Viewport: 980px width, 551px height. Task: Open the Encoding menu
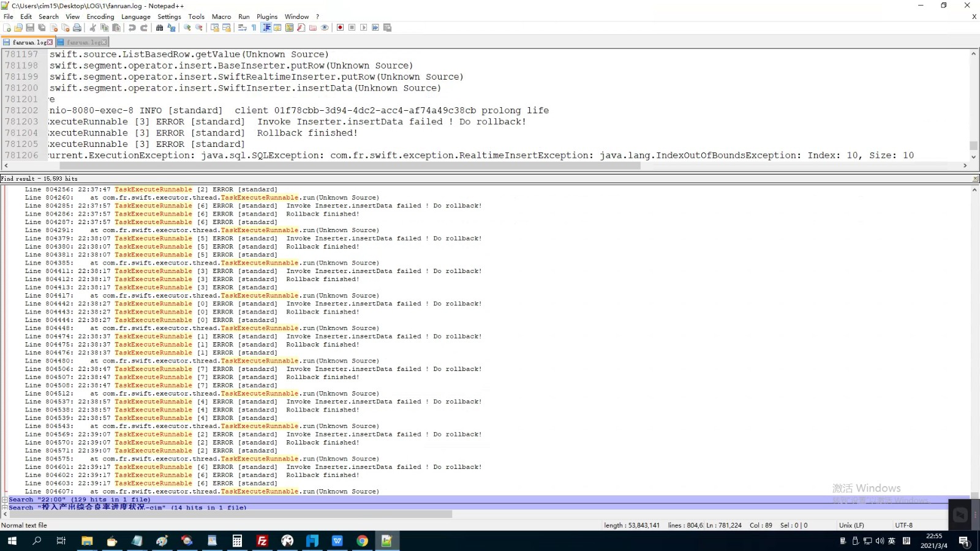(x=100, y=17)
